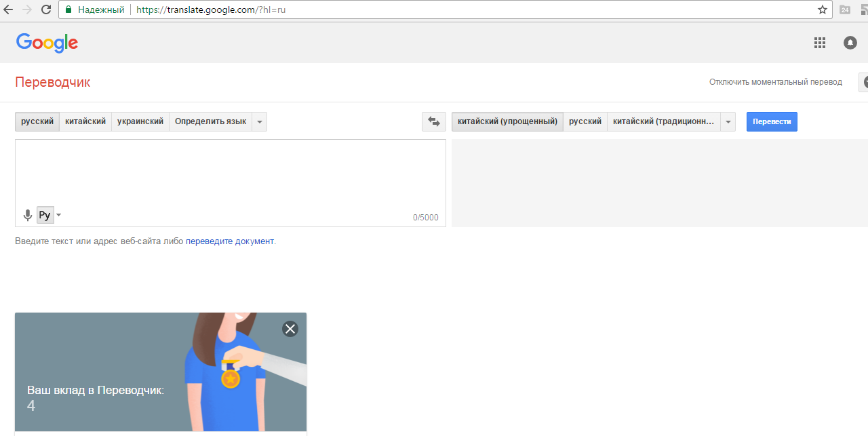Go back with the browser back arrow
868x436 pixels.
click(8, 9)
